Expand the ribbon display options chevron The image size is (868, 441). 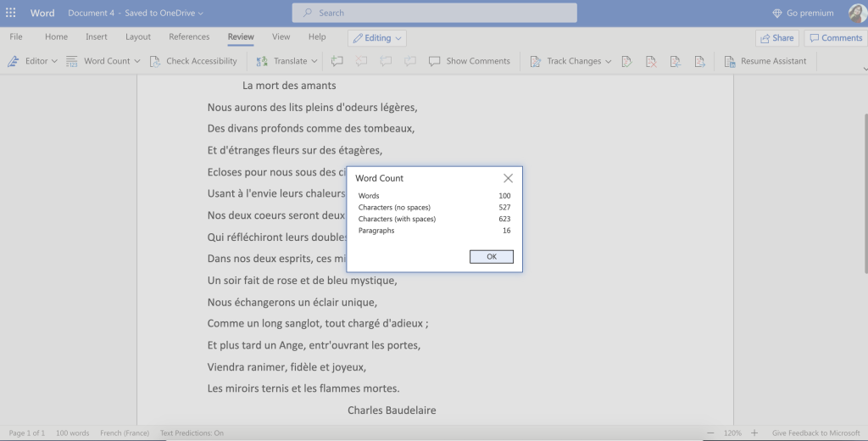click(x=865, y=69)
